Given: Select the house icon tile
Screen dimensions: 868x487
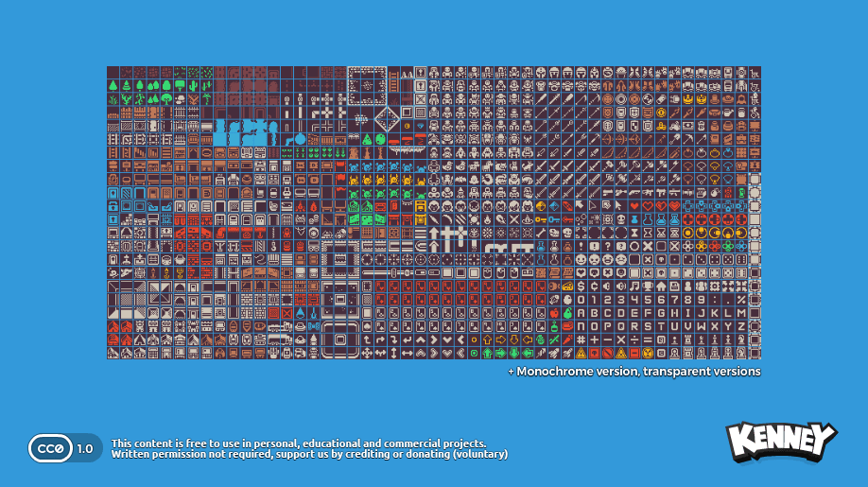Looking at the screenshot, I should tap(661, 287).
